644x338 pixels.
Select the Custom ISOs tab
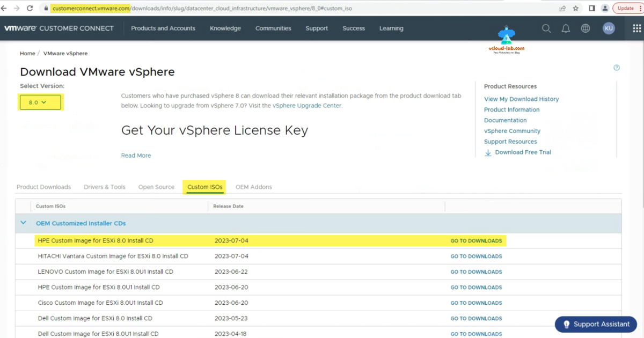[205, 187]
